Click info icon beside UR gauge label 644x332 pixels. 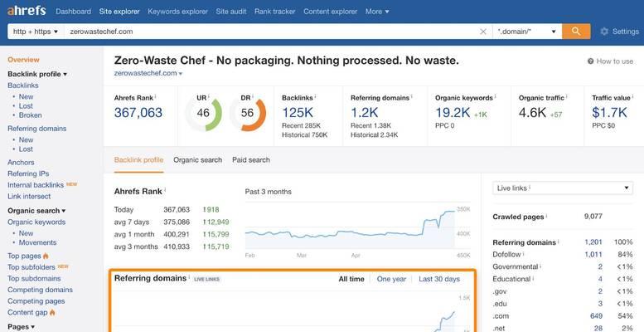click(208, 97)
